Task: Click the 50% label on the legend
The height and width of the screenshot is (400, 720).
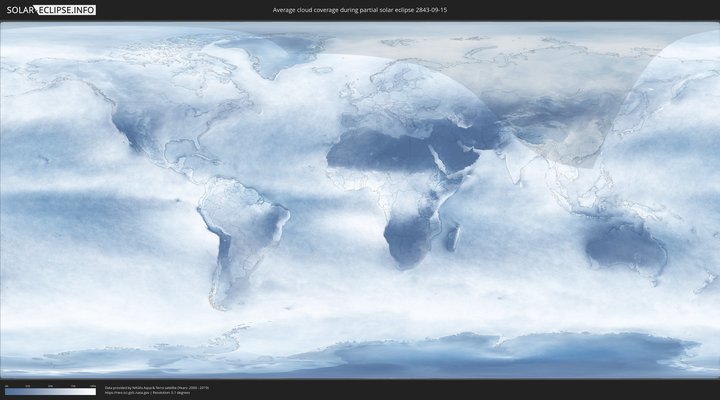Action: 50,385
